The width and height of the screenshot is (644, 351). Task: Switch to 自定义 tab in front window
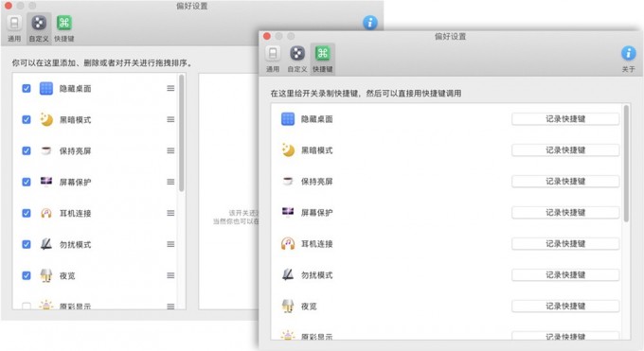tap(297, 59)
